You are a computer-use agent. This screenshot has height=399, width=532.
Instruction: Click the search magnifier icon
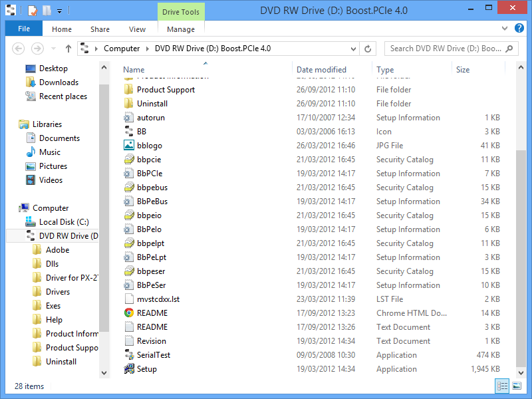coord(507,49)
